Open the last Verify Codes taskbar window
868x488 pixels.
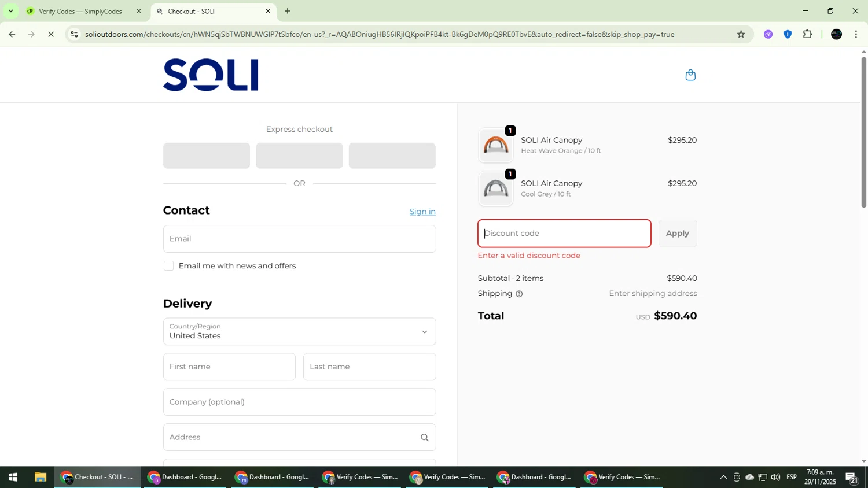(x=622, y=477)
